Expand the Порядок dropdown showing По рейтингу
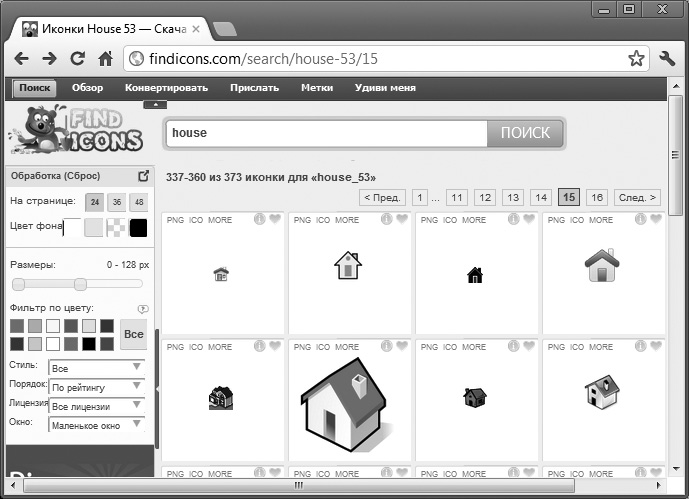Screen dimensions: 689x499 tap(96, 387)
